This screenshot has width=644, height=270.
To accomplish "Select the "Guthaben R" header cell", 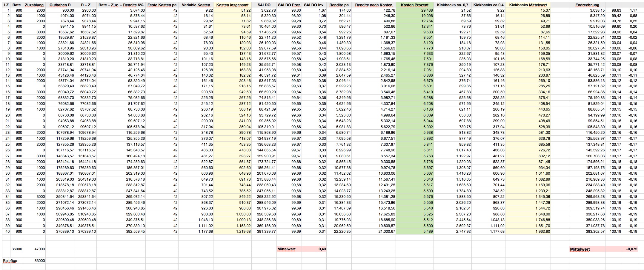I will click(x=60, y=5).
